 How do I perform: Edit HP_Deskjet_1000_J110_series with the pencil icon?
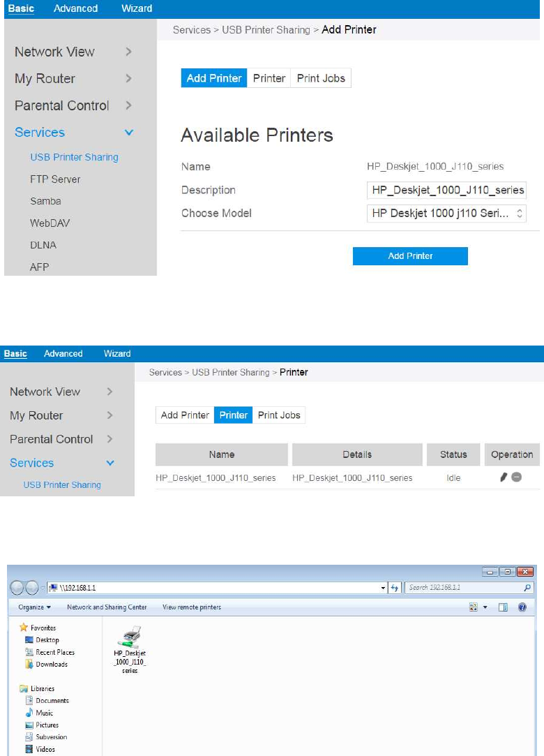click(x=504, y=477)
